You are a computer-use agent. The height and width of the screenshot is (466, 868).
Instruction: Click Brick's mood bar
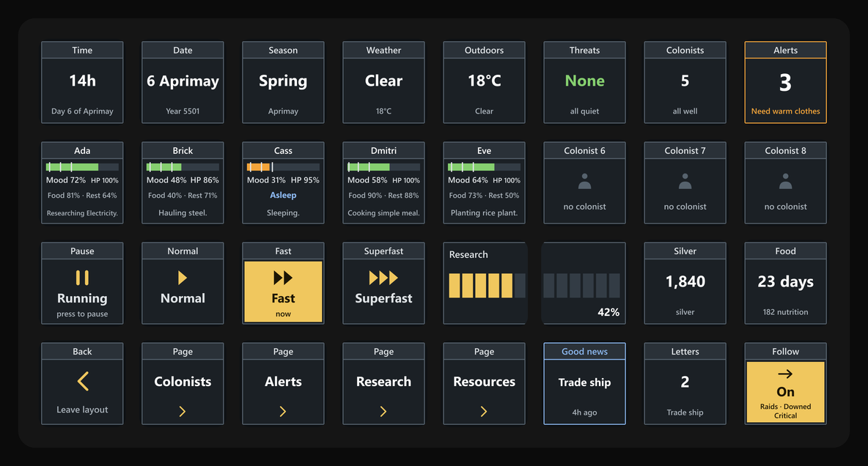pos(183,166)
